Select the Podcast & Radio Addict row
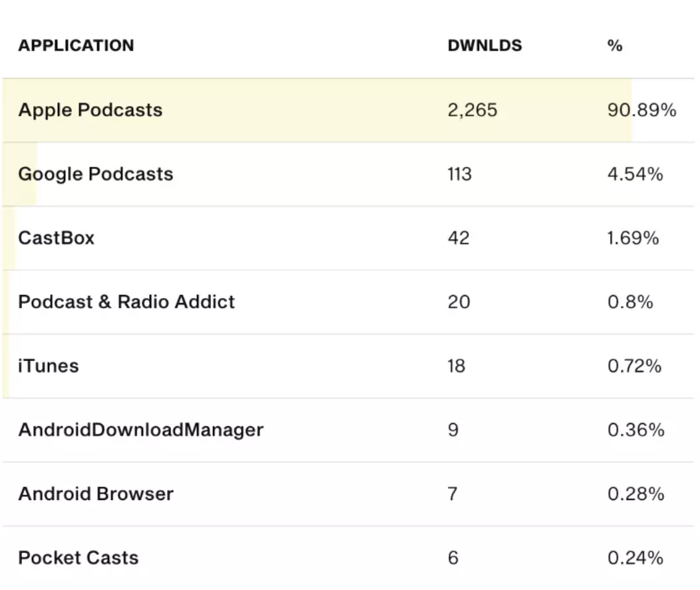The width and height of the screenshot is (700, 590). 348,302
